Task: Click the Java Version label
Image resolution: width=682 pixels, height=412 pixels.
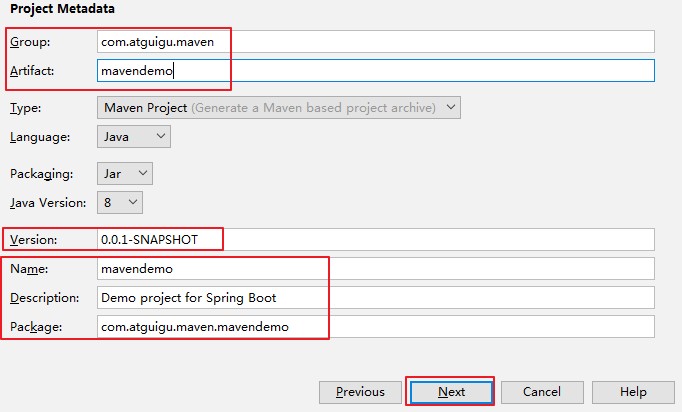Action: (x=48, y=203)
